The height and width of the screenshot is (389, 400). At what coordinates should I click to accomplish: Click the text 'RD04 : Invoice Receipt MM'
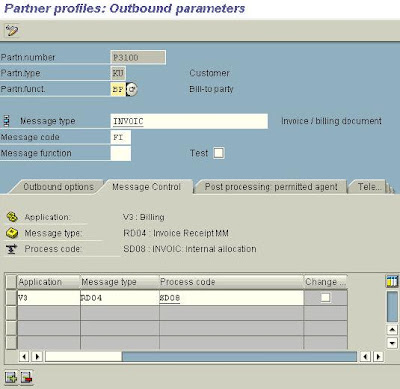click(176, 233)
